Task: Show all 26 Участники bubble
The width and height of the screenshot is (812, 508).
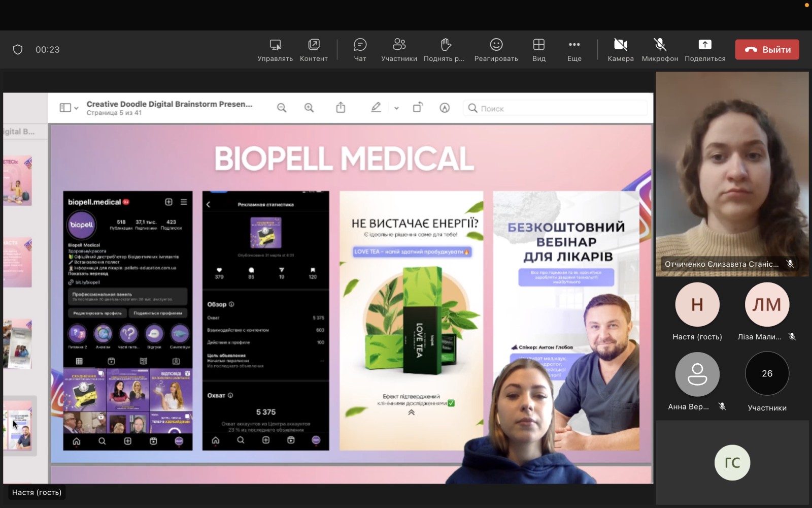Action: pos(767,374)
